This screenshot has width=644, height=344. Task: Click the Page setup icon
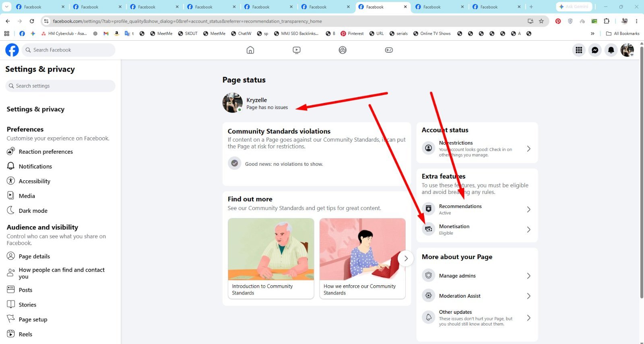click(x=11, y=319)
